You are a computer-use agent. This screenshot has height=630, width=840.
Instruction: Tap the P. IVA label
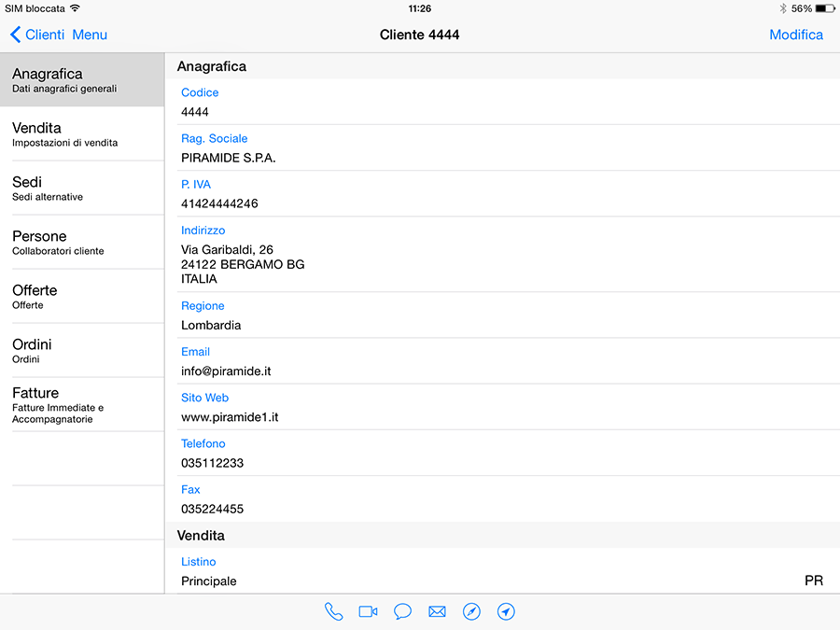point(196,184)
